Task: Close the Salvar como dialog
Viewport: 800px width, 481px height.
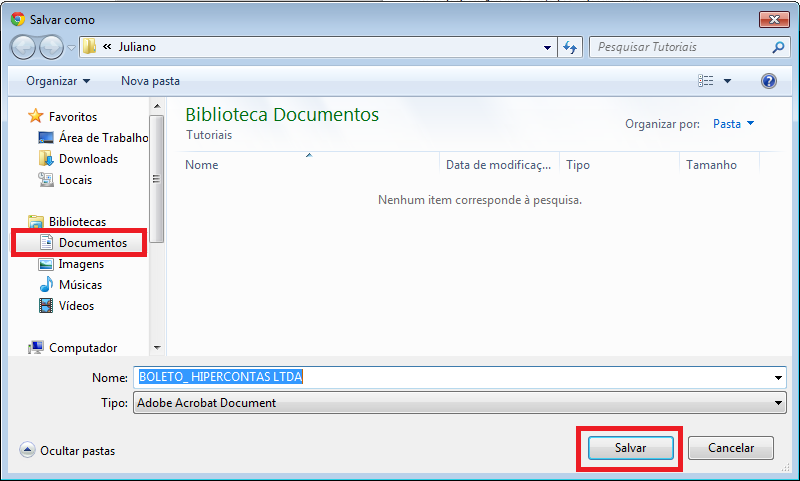Action: pyautogui.click(x=774, y=19)
